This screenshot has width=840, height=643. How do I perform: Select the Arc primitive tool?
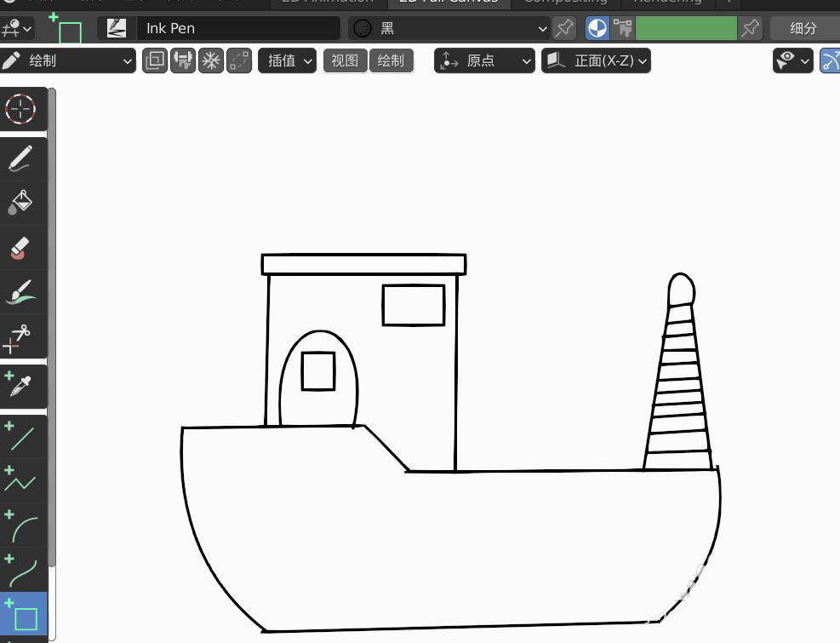point(20,526)
